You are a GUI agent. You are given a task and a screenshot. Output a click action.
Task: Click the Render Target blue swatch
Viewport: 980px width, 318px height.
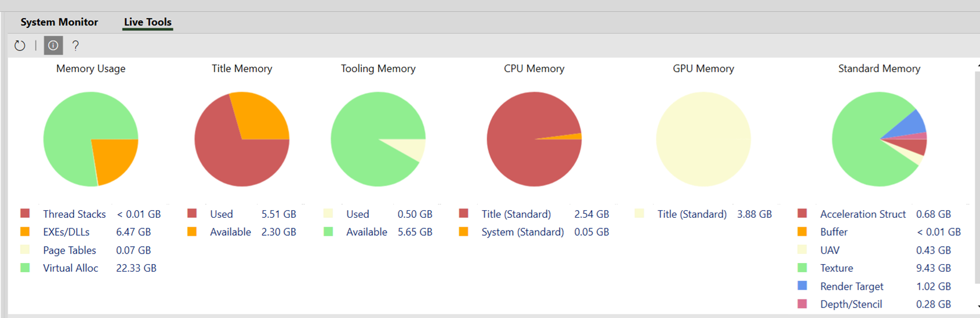coord(802,286)
